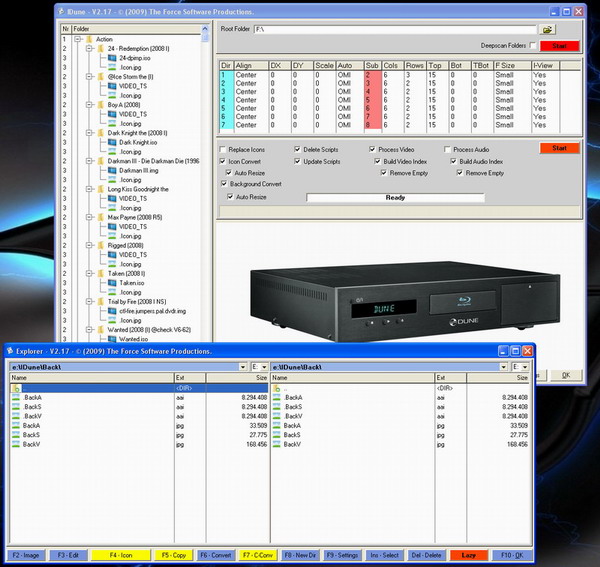
Task: Click Sub column header in settings table
Action: click(372, 65)
